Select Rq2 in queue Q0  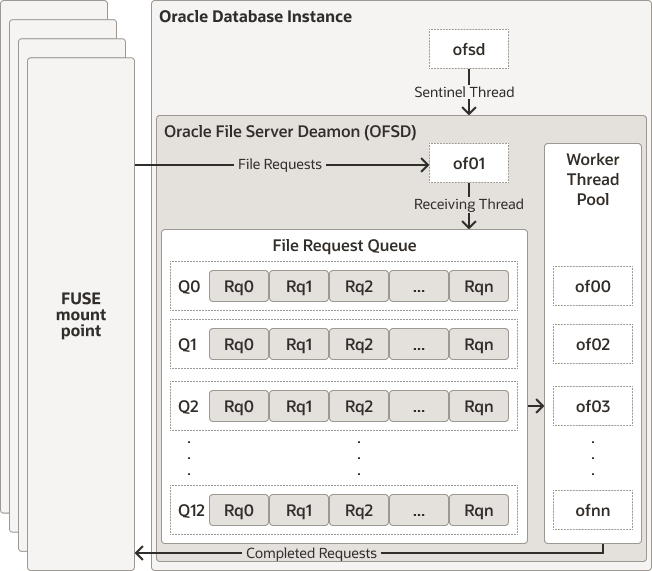click(x=359, y=286)
